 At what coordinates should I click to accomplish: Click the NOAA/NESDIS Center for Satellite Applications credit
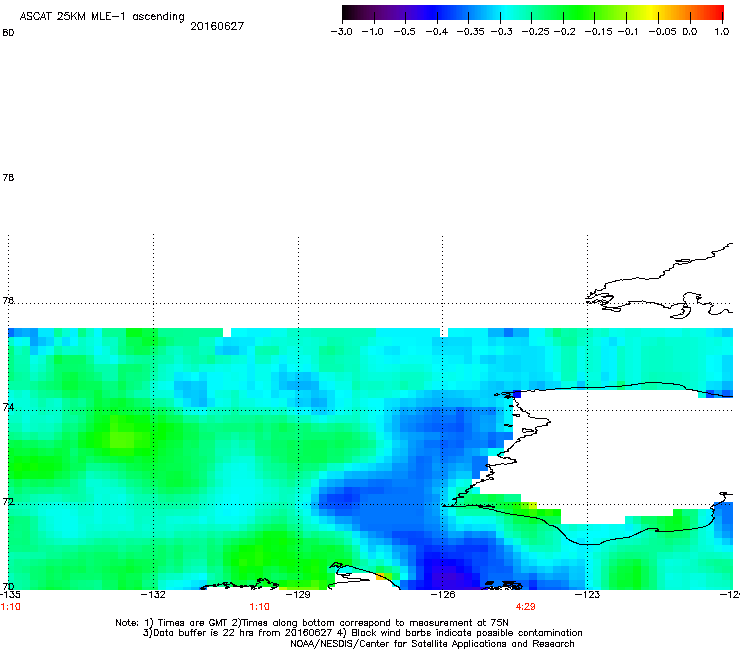click(x=432, y=644)
